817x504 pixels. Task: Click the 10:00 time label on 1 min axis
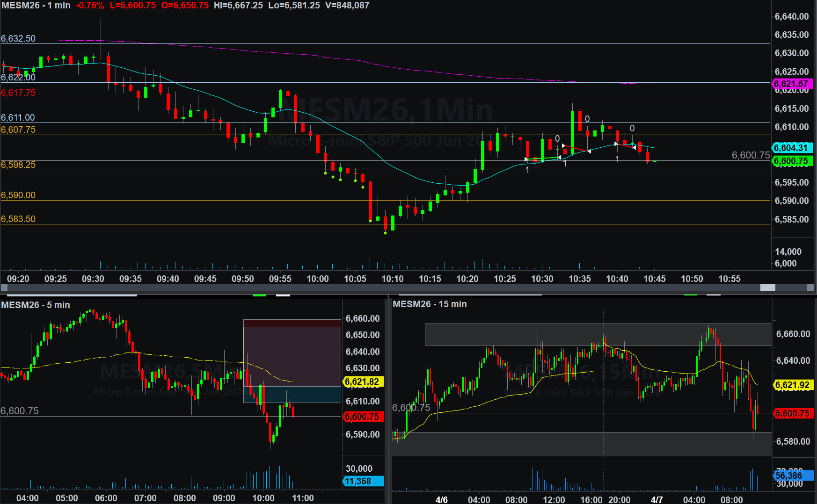[x=317, y=279]
